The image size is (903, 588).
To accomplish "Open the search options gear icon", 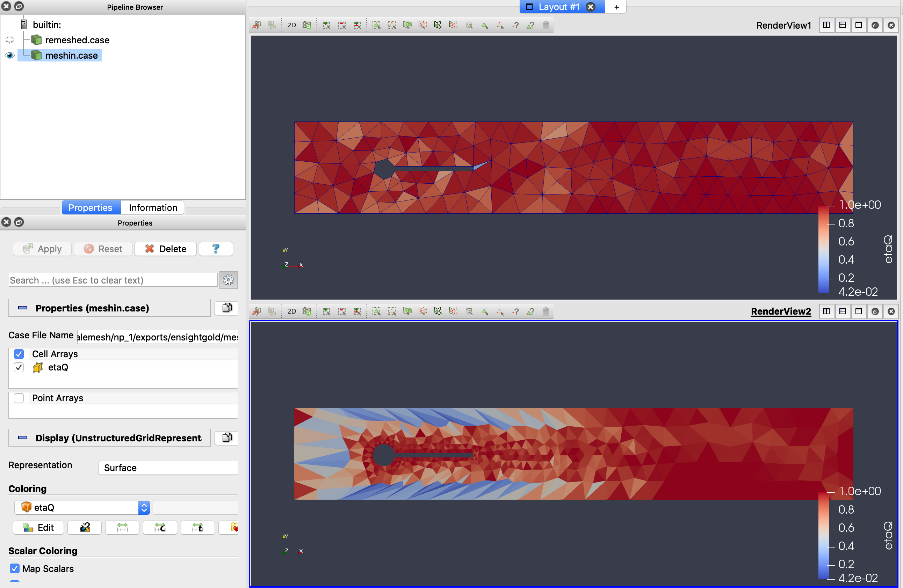I will click(x=229, y=280).
